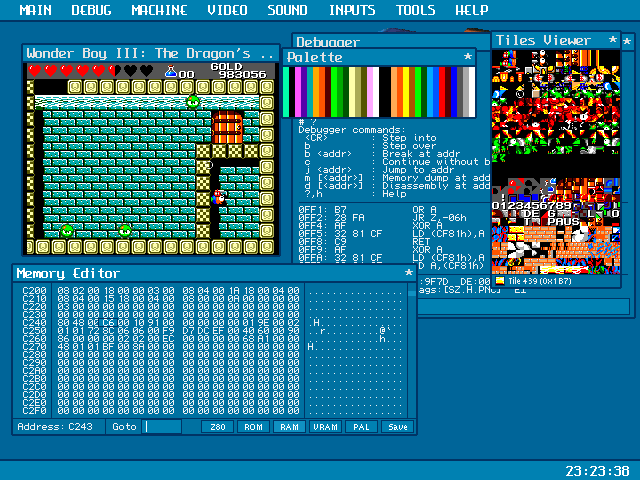Pick the purple swatch in Palette
The height and width of the screenshot is (480, 640).
[x=304, y=92]
